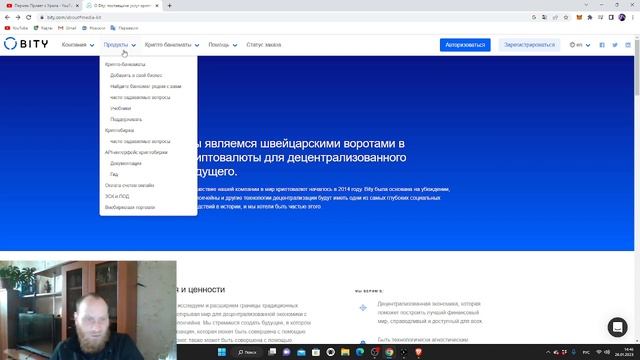
Task: Open FAQ under Крипто-банкоматы section
Action: (140, 98)
